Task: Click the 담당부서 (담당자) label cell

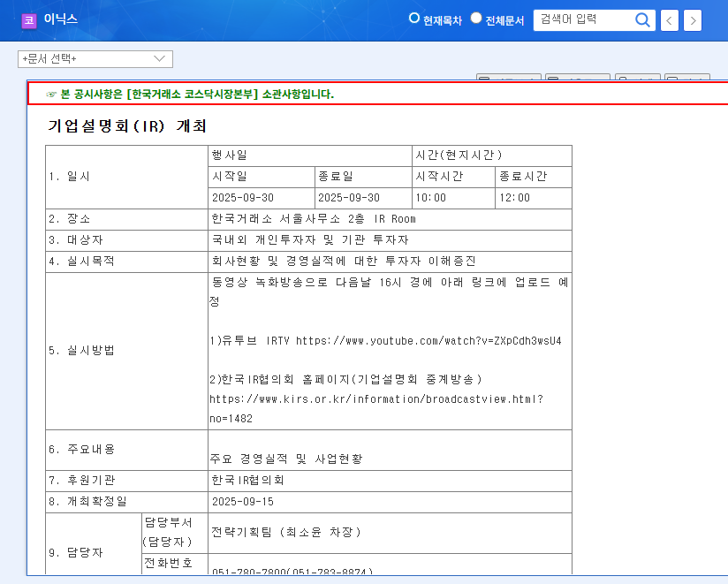Action: tap(175, 533)
